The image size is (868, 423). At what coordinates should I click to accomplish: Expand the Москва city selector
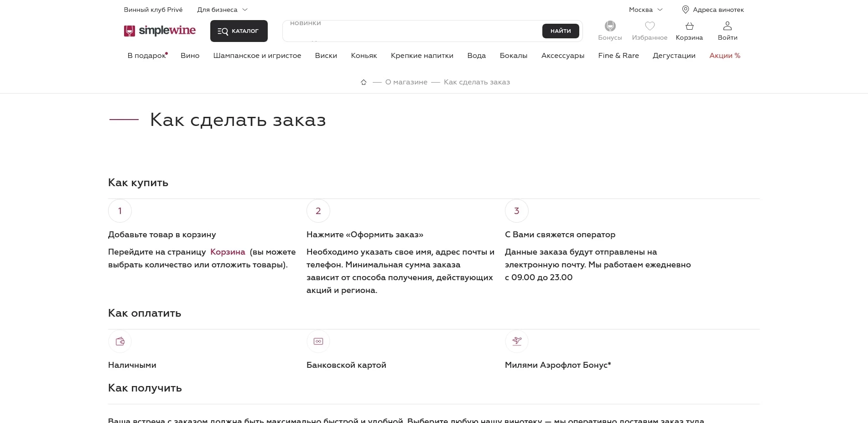pyautogui.click(x=645, y=10)
